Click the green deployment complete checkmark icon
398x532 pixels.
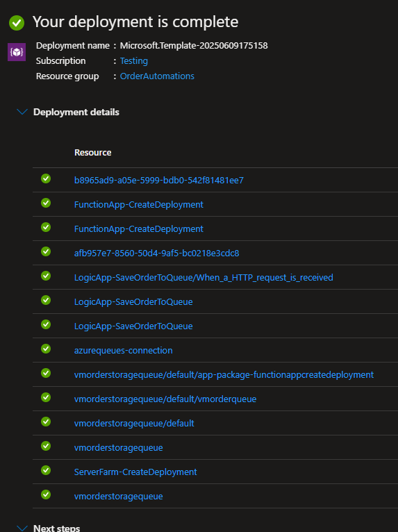pos(17,23)
